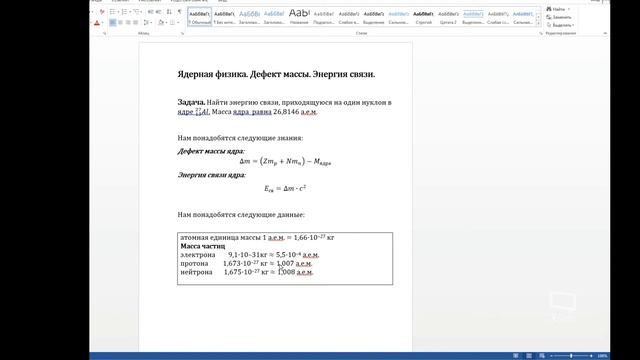
Task: Click the shading paint bucket icon
Action: pyautogui.click(x=161, y=22)
